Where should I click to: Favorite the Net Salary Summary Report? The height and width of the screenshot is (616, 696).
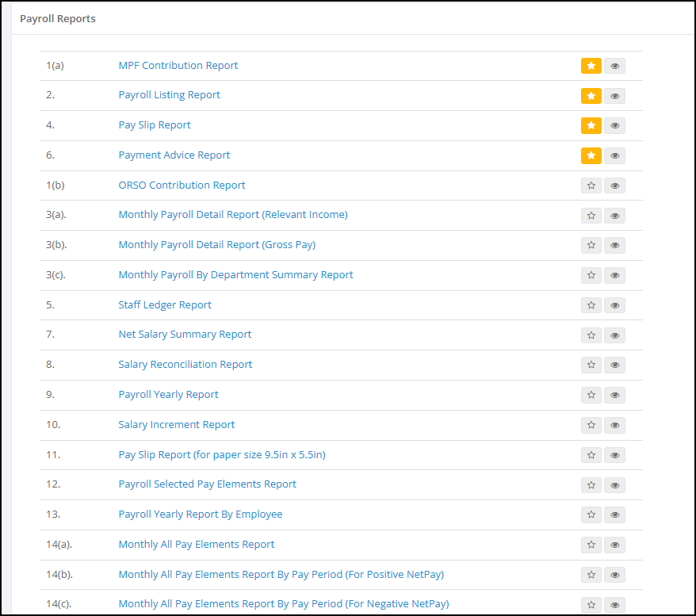point(591,335)
